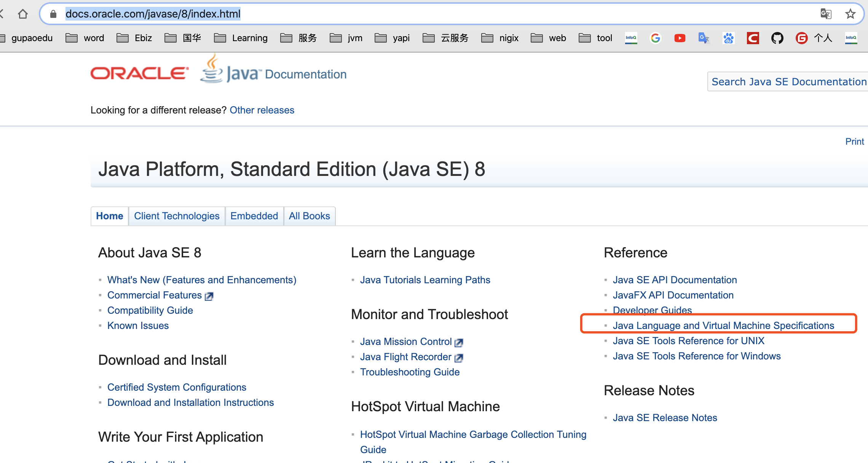This screenshot has height=463, width=868.
Task: Open the web bookmark folder
Action: [x=549, y=38]
